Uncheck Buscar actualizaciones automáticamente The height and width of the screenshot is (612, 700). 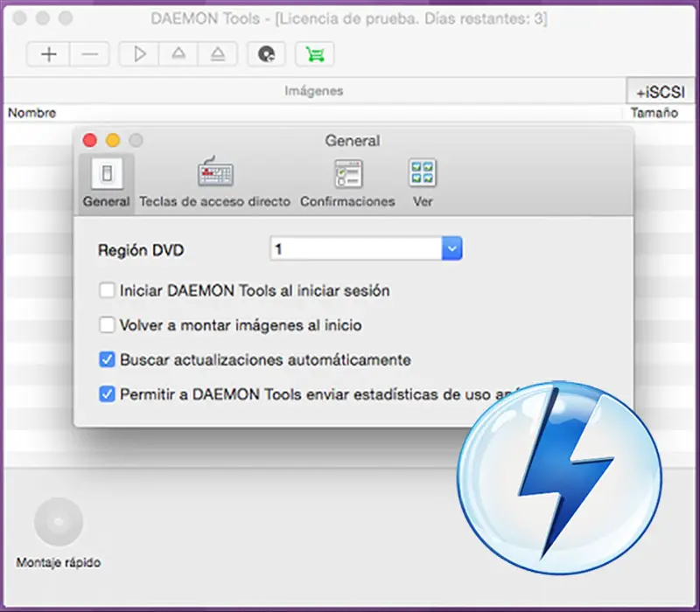pyautogui.click(x=107, y=359)
